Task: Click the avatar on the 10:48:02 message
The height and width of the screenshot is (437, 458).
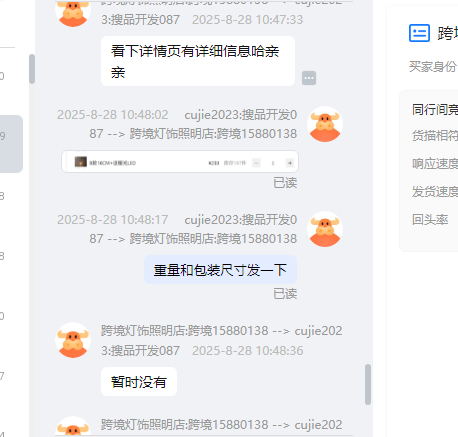Action: pyautogui.click(x=325, y=124)
